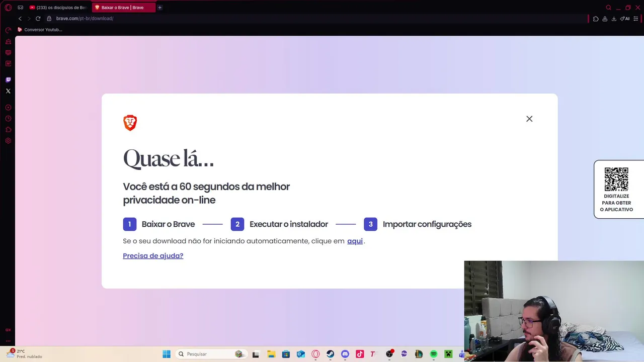Open the extensions cube icon
The image size is (644, 362).
click(x=596, y=19)
